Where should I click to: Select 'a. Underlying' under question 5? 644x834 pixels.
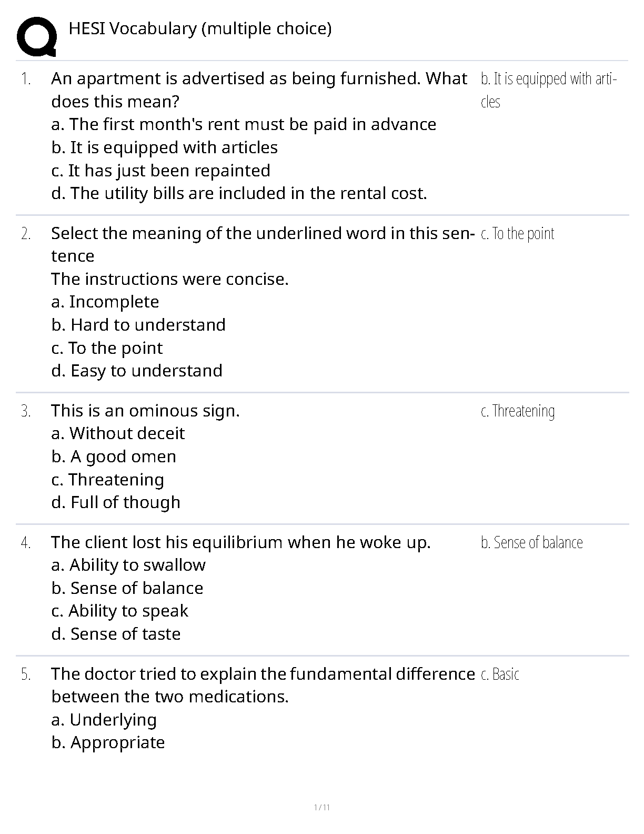click(x=104, y=720)
